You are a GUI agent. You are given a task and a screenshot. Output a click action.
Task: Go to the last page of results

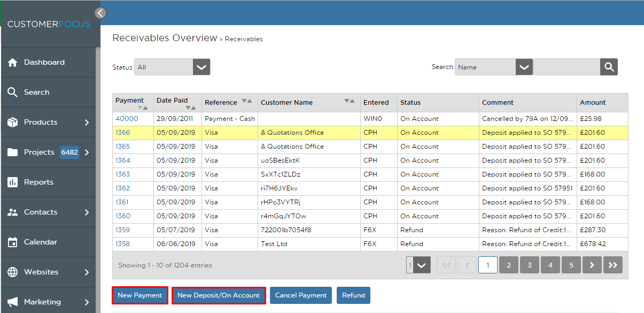tap(613, 265)
